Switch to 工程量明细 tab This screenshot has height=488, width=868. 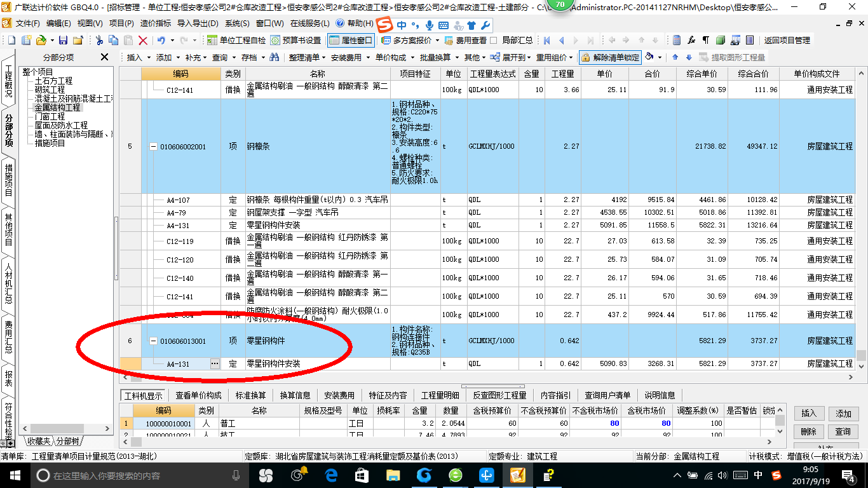pos(440,395)
